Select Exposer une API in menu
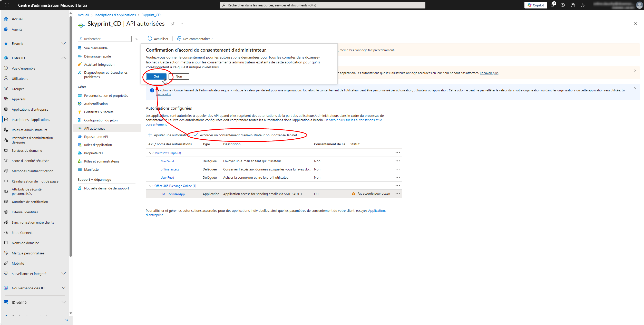Screen dimensions: 644x325 click(x=96, y=137)
